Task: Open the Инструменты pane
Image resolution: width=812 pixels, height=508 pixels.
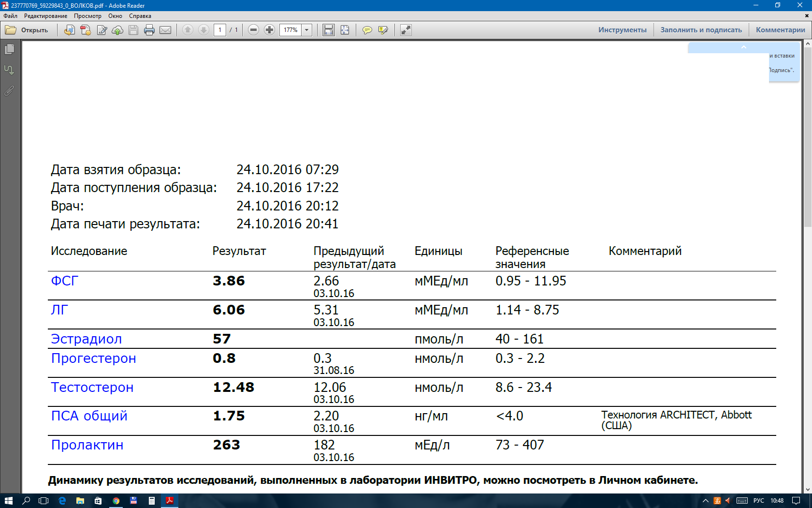Action: coord(622,30)
